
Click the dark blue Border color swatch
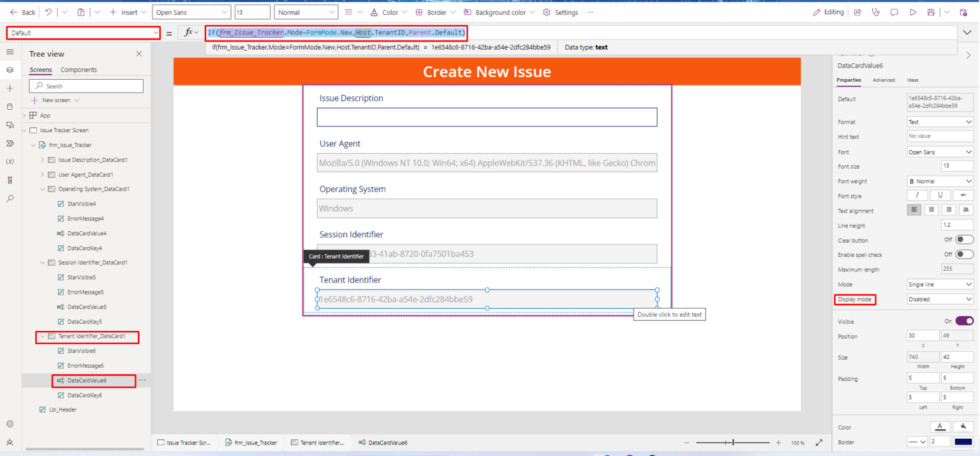point(963,441)
